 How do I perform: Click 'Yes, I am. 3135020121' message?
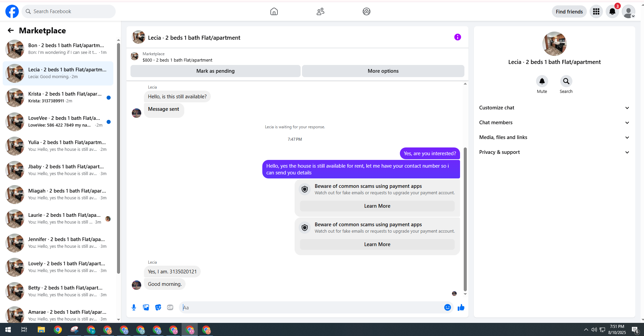pyautogui.click(x=172, y=272)
